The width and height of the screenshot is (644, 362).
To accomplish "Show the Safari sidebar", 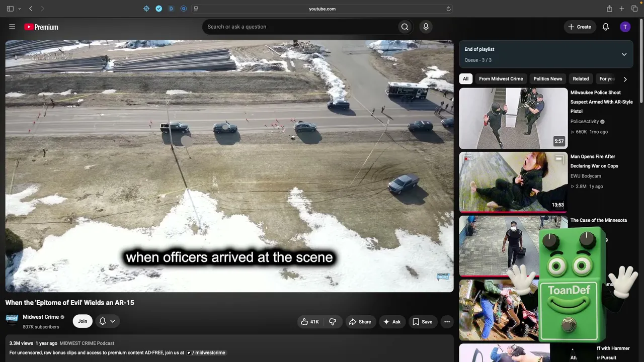I will [10, 9].
